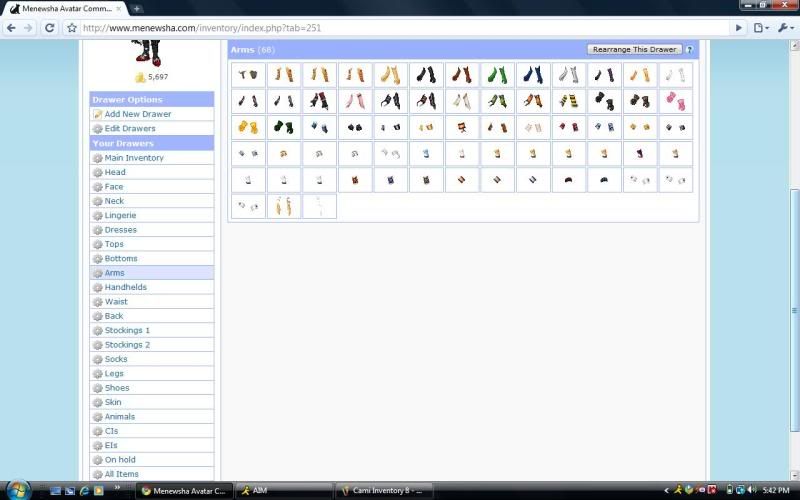Switch to AIM taskbar window
The height and width of the screenshot is (500, 800).
pos(283,491)
